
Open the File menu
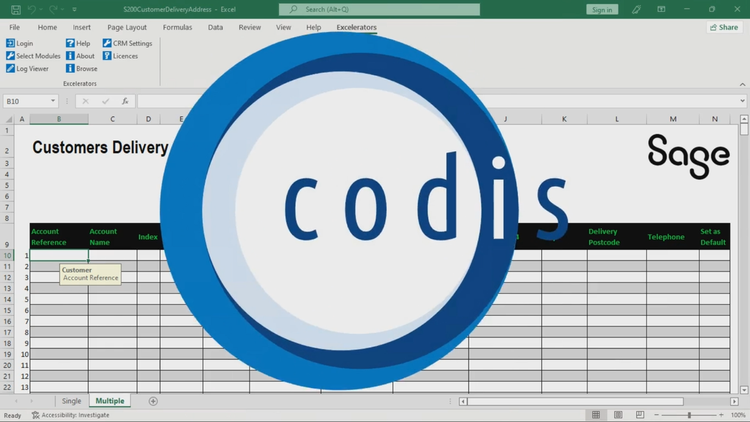pos(14,27)
